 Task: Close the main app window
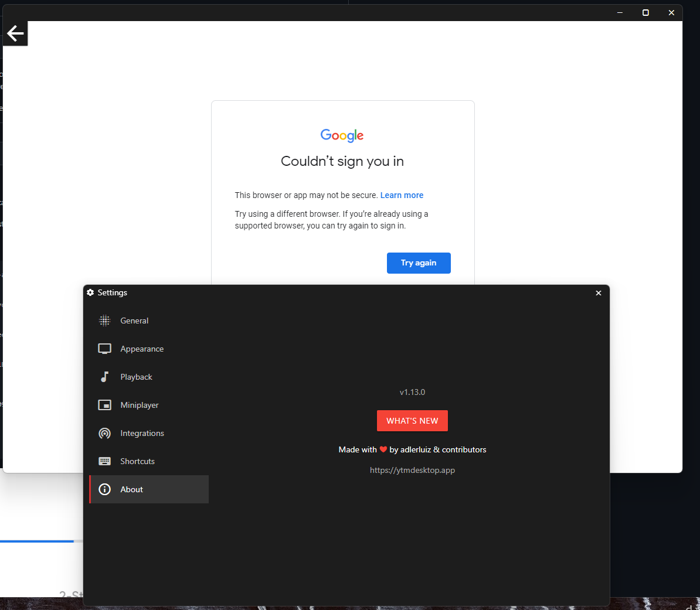coord(671,12)
